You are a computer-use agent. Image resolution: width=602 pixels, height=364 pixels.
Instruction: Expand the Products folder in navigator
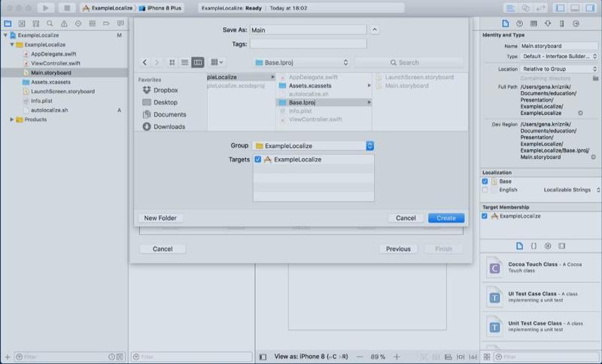[x=12, y=120]
